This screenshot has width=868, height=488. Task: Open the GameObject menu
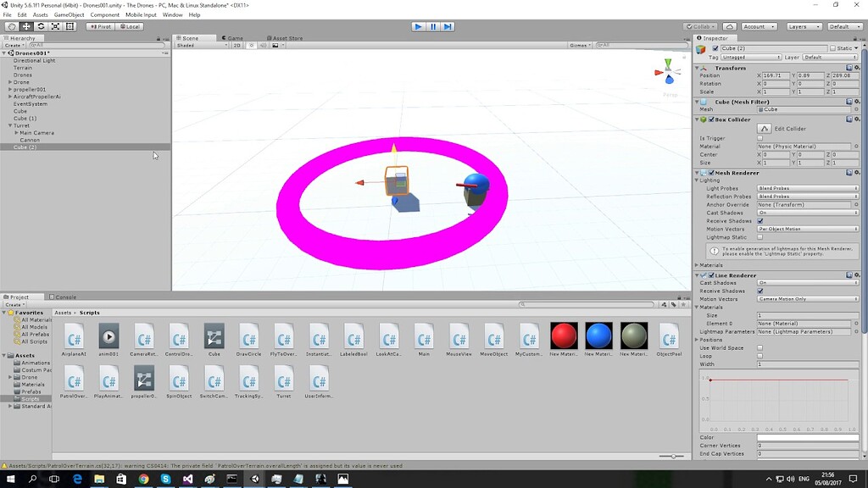[68, 14]
